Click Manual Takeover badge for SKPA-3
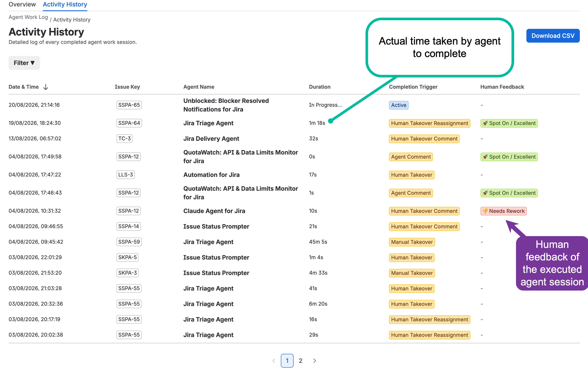Image resolution: width=588 pixels, height=376 pixels. coord(412,273)
